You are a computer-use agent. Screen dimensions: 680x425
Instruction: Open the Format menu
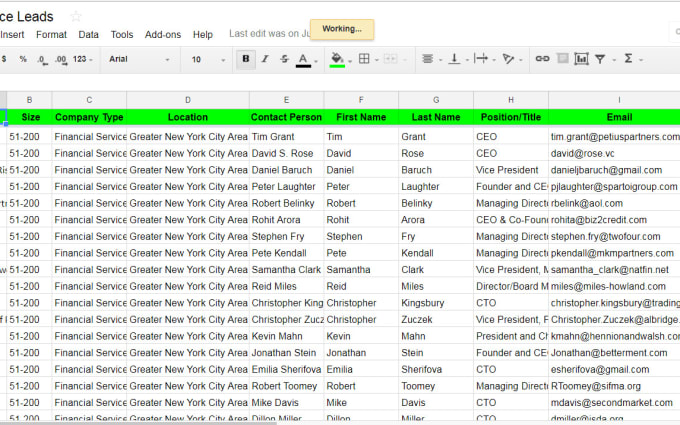pos(51,35)
